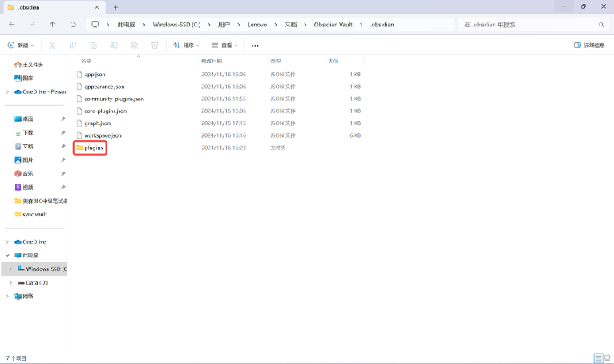The width and height of the screenshot is (614, 364).
Task: Click the PC monitor icon in the address bar
Action: pos(95,24)
